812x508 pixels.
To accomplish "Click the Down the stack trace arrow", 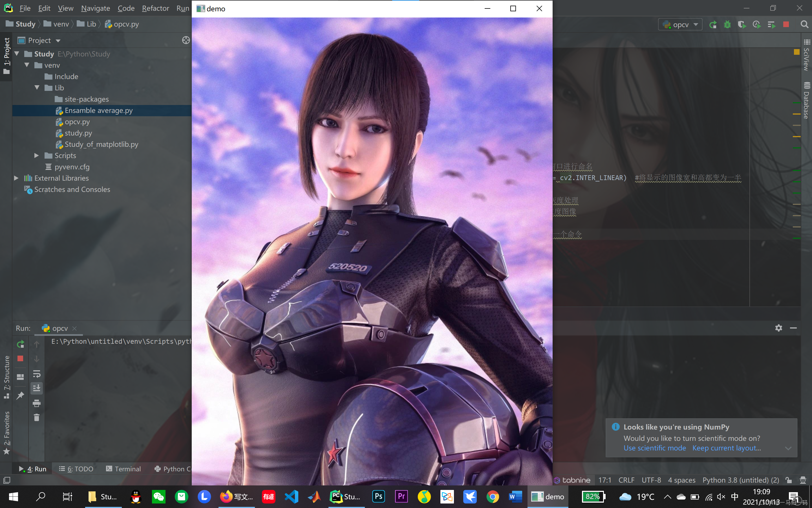I will 37,359.
